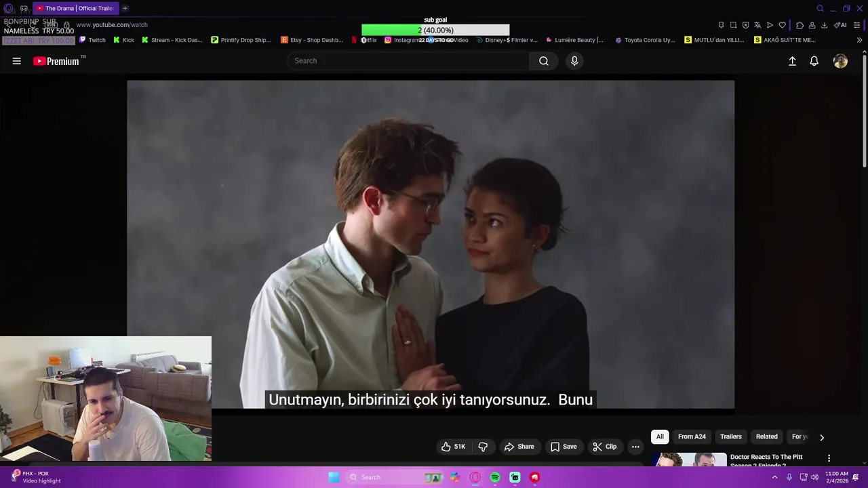
Task: Open the Printify Drop Ship bookmark
Action: (x=241, y=40)
